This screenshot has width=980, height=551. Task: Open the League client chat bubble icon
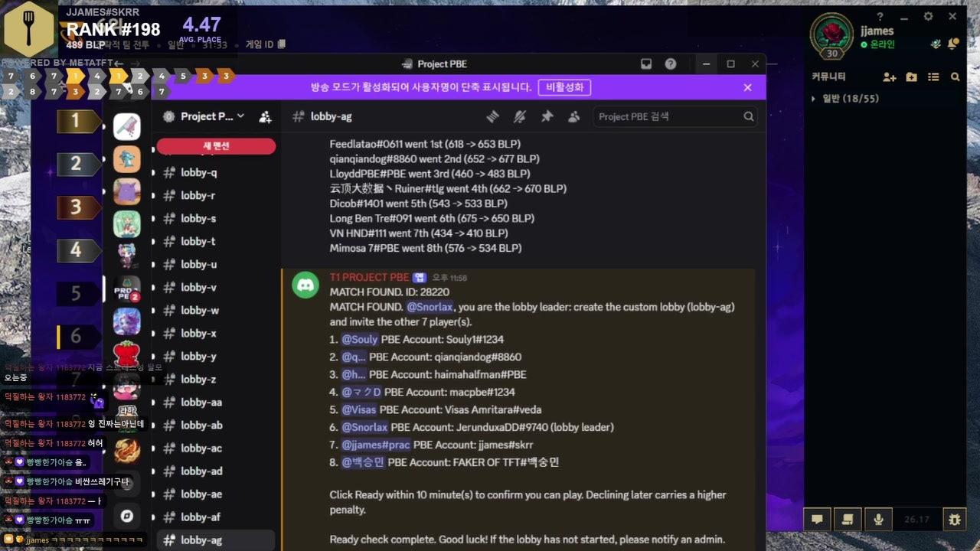tap(817, 520)
